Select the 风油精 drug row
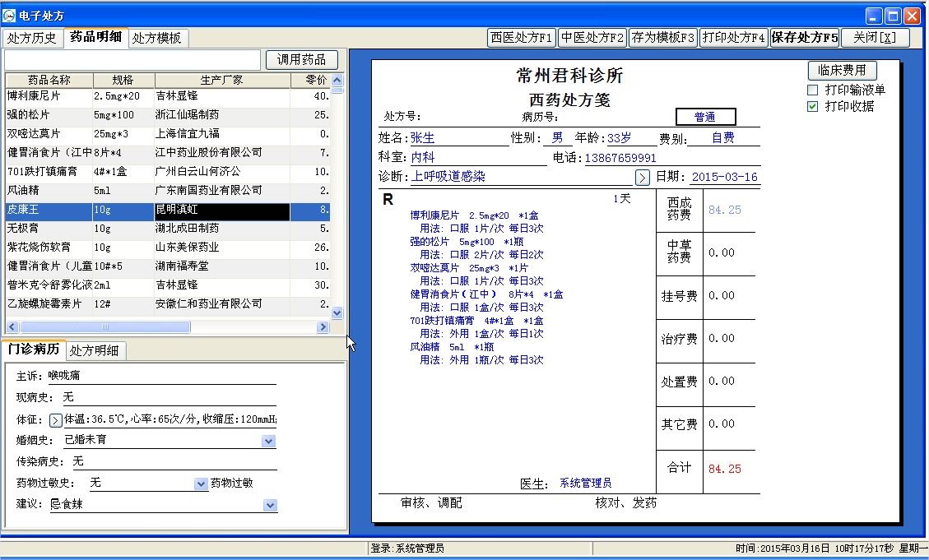The image size is (929, 560). coord(168,191)
